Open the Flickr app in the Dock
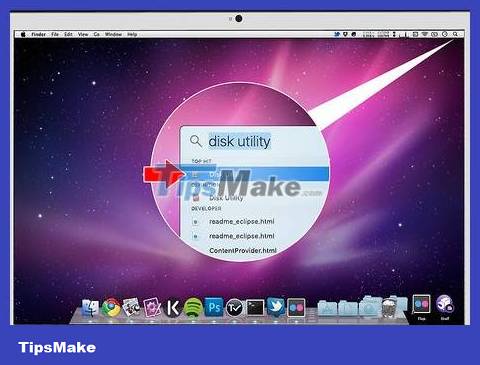Viewport: 480px width, 365px height. tap(296, 308)
